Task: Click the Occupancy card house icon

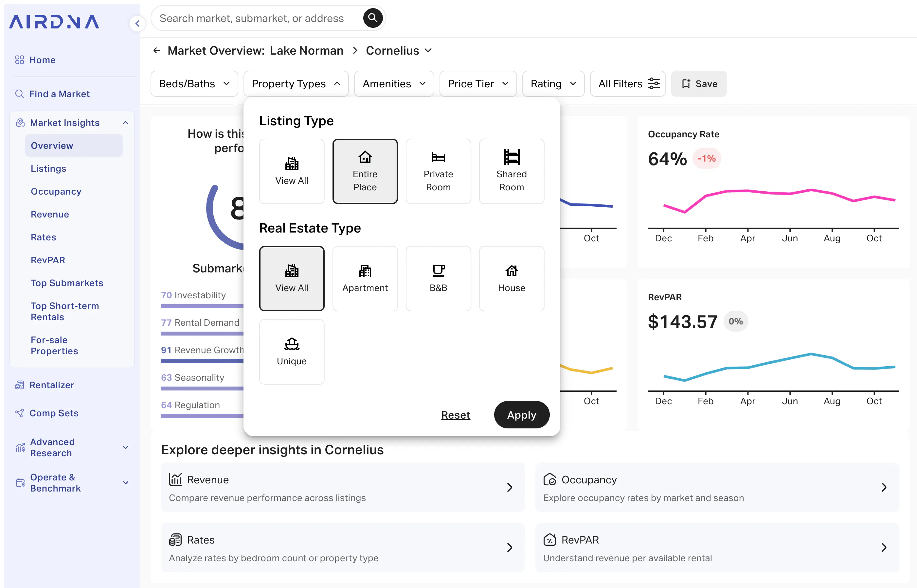Action: point(550,479)
